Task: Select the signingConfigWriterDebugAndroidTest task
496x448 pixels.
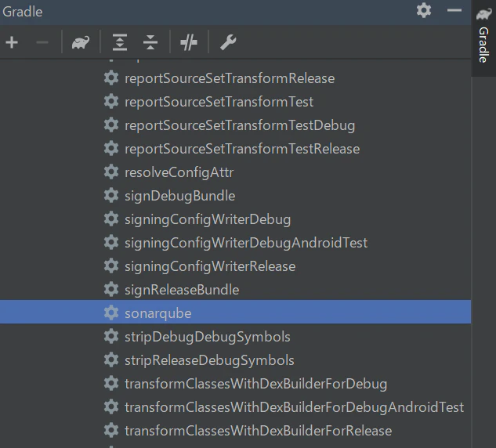Action: [246, 243]
